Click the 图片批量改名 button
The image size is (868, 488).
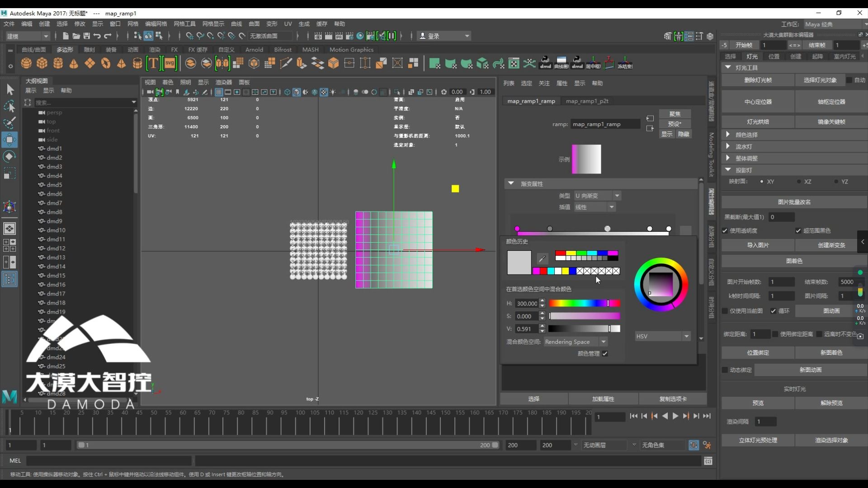[794, 202]
